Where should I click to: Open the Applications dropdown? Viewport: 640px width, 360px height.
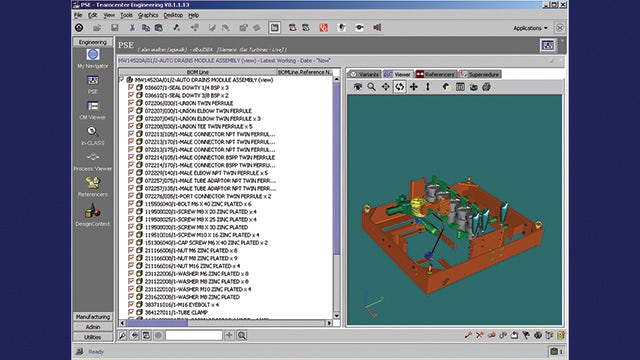coord(530,28)
